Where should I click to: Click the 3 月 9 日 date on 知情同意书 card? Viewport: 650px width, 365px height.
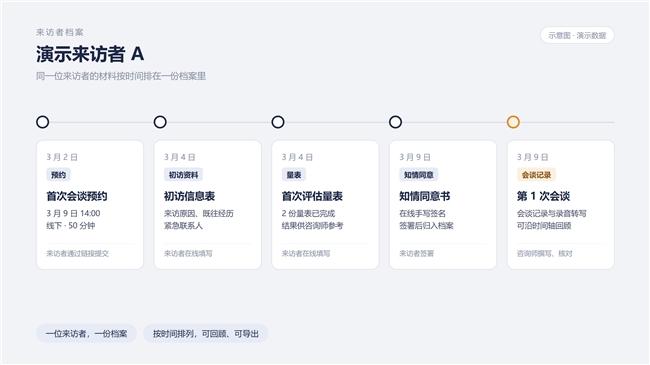415,157
